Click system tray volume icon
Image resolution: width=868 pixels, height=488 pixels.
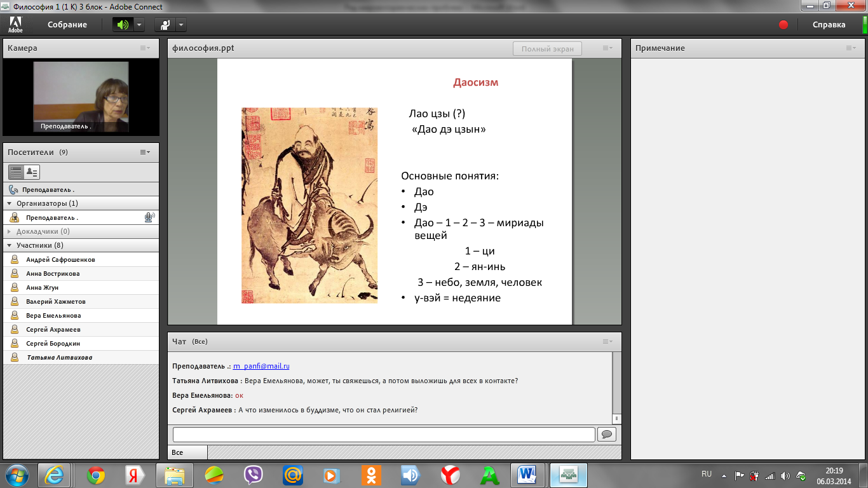pos(785,475)
